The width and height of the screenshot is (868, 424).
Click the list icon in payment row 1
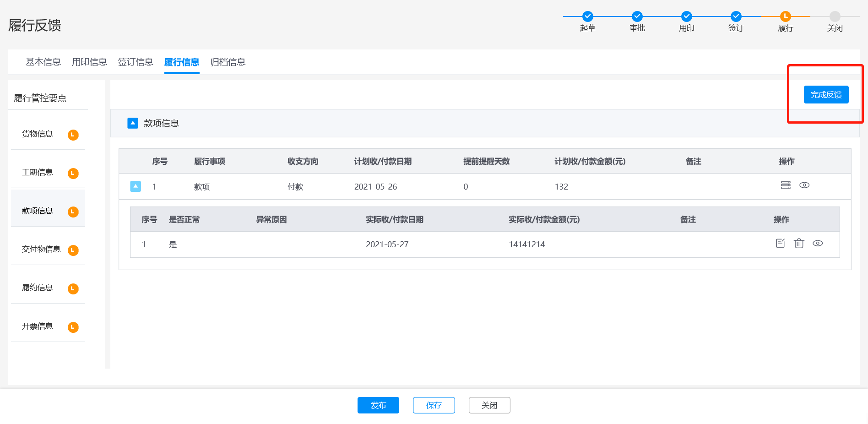click(x=786, y=185)
